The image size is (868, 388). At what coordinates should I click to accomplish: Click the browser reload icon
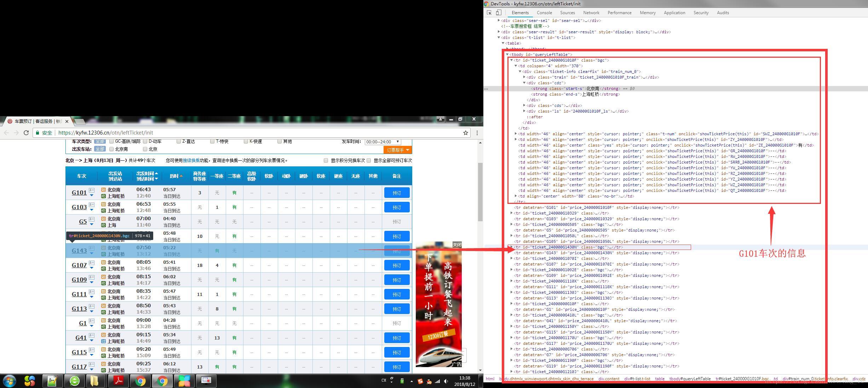click(26, 133)
